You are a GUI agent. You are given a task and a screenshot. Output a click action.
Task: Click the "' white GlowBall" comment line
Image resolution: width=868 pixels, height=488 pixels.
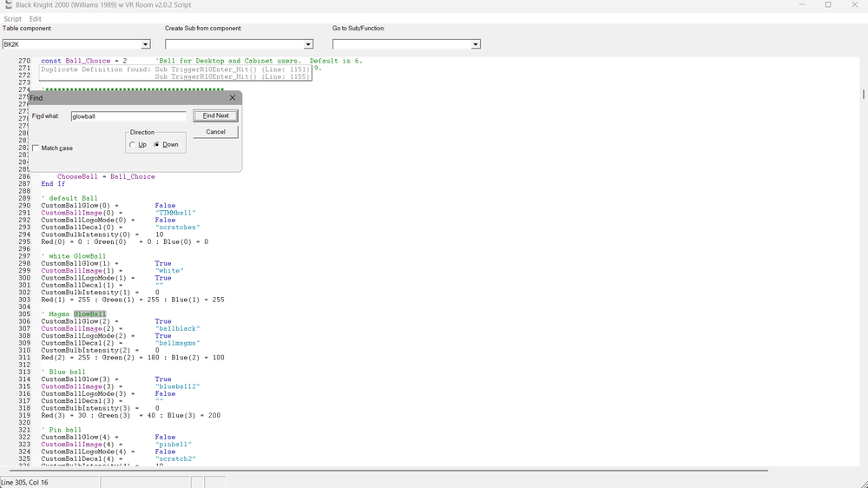(x=73, y=256)
